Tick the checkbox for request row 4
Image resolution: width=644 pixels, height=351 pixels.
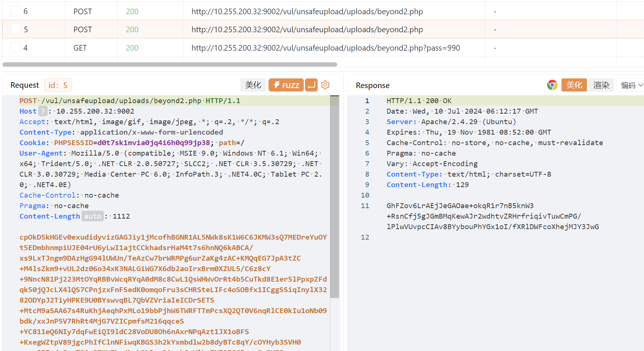15,47
